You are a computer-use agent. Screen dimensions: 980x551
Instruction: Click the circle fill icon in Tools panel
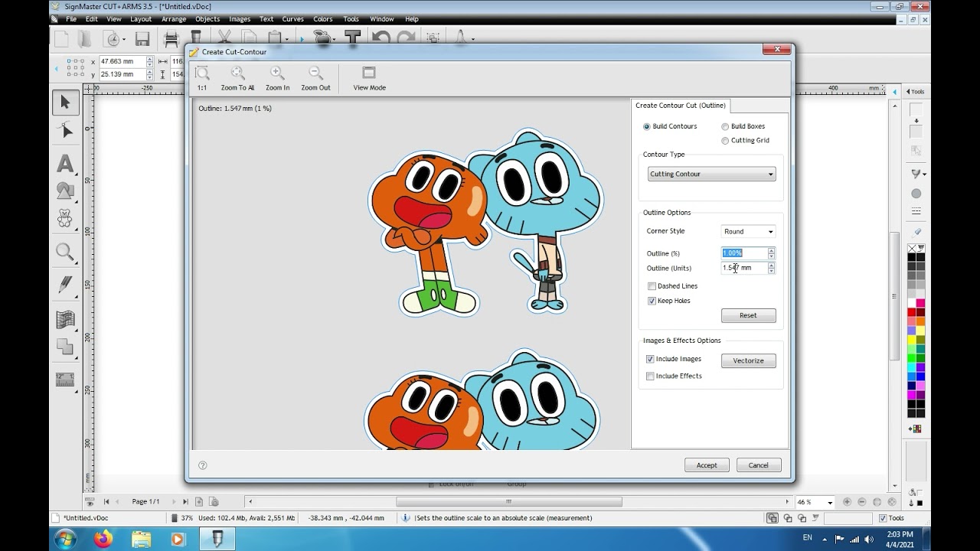pyautogui.click(x=916, y=194)
